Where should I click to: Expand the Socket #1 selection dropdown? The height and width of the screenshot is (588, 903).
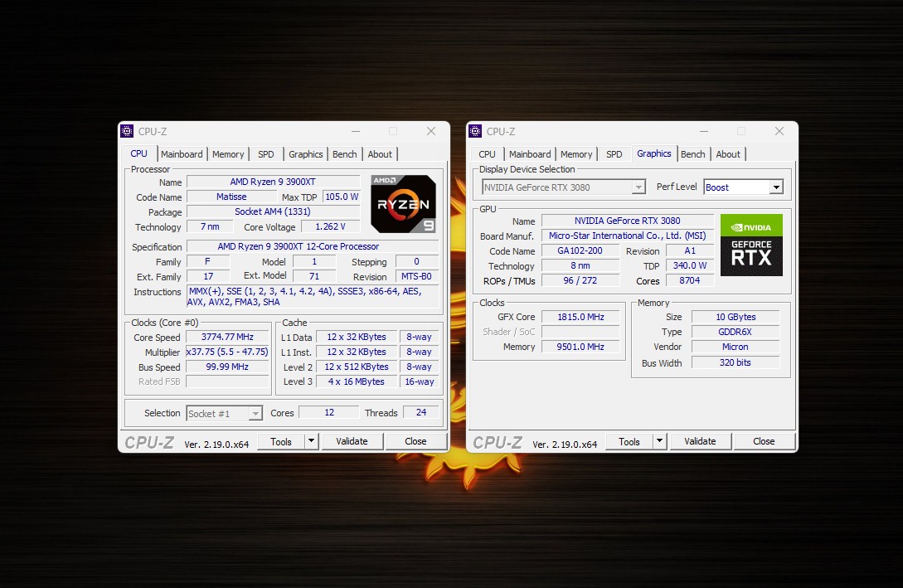pyautogui.click(x=255, y=414)
